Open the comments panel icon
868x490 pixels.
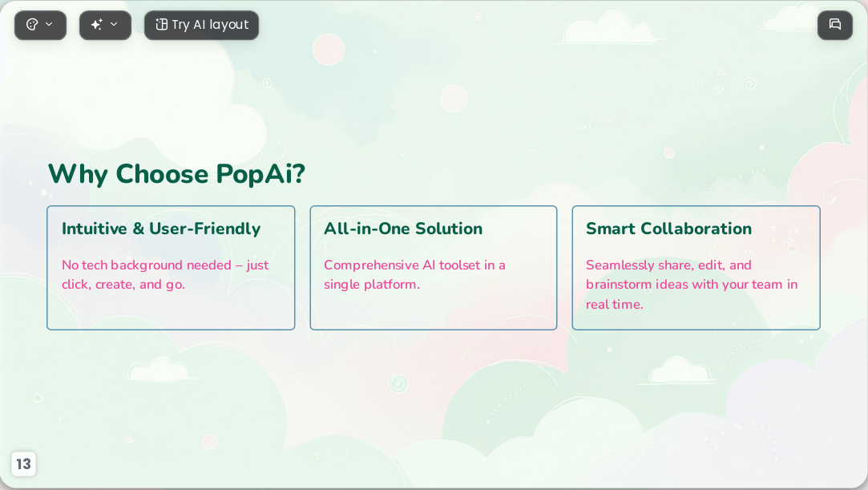tap(835, 25)
